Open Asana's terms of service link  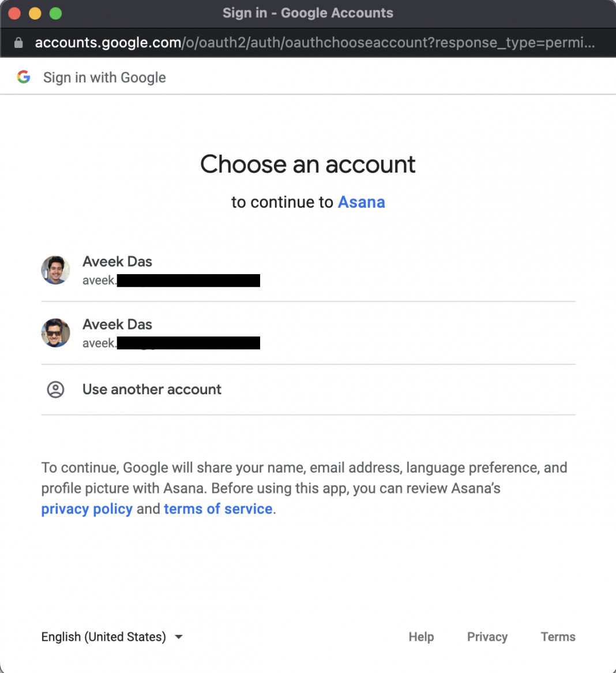[218, 509]
